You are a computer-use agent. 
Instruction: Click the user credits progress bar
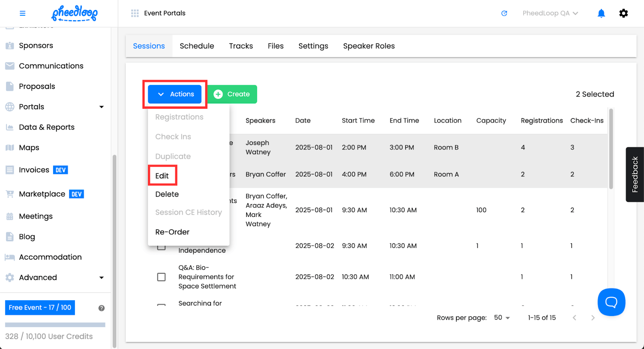pyautogui.click(x=55, y=324)
